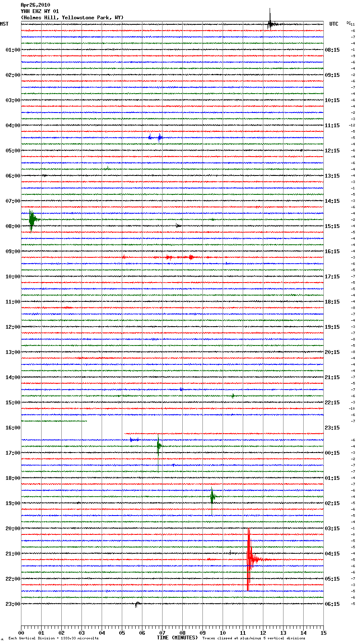Select the 12:00 MST row label
Image resolution: width=357 pixels, height=644 pixels.
tap(13, 327)
